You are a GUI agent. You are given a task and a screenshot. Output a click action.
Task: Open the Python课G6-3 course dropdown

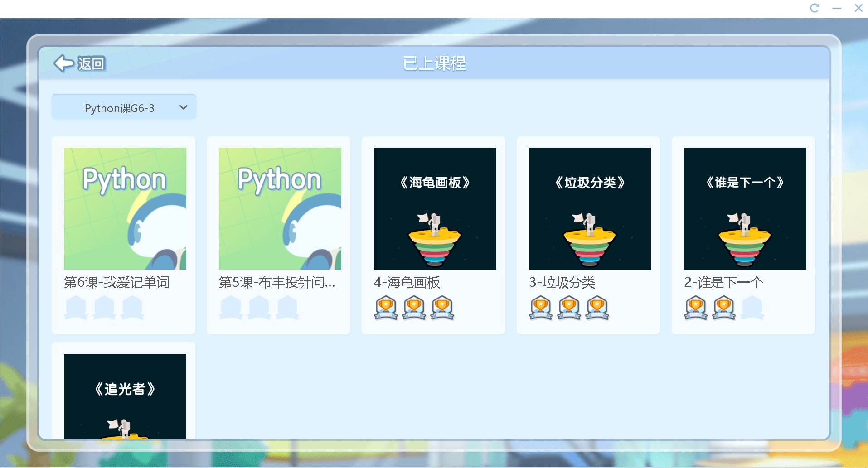click(124, 108)
